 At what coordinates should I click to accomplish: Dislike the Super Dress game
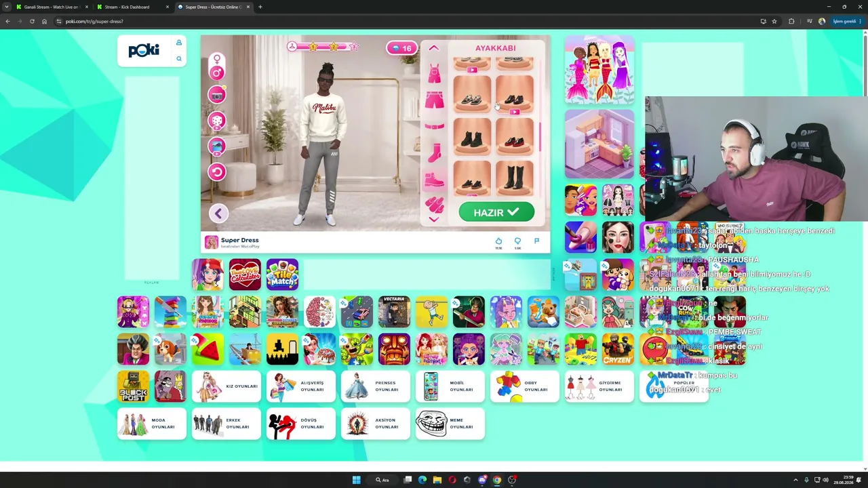coord(517,243)
